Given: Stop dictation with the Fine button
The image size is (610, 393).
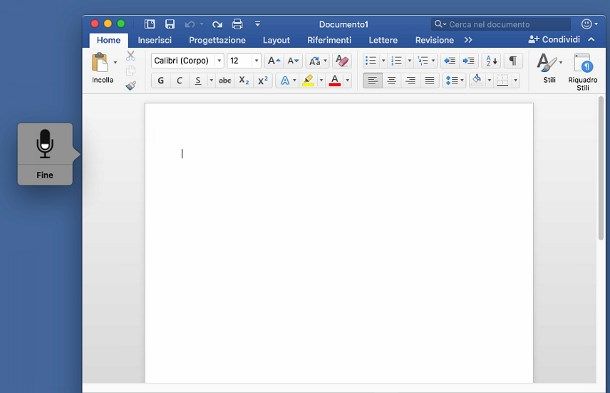Looking at the screenshot, I should click(45, 175).
